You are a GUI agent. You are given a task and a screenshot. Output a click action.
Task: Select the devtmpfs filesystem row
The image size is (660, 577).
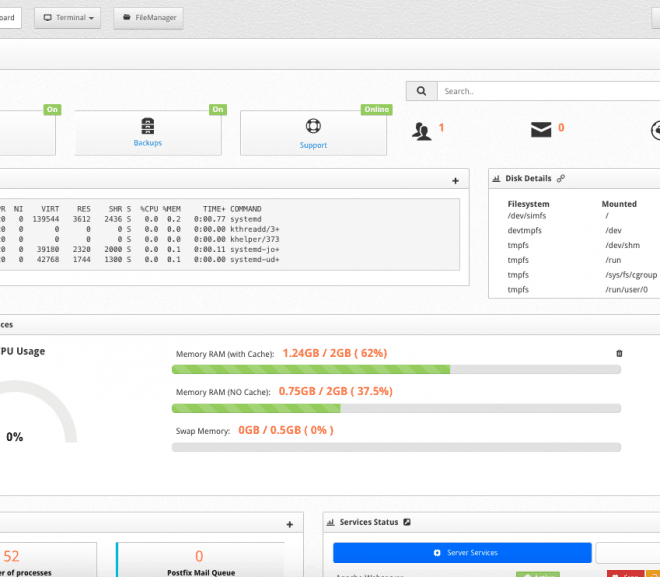(581, 230)
